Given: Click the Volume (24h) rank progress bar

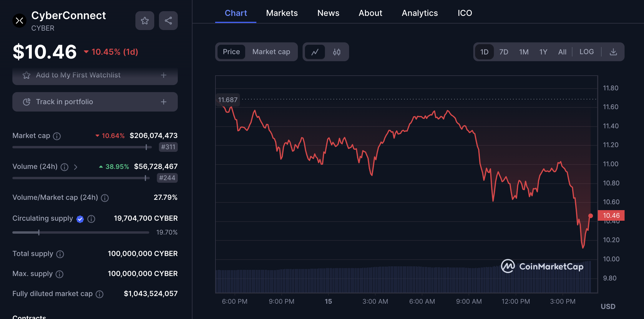Looking at the screenshot, I should (x=81, y=178).
